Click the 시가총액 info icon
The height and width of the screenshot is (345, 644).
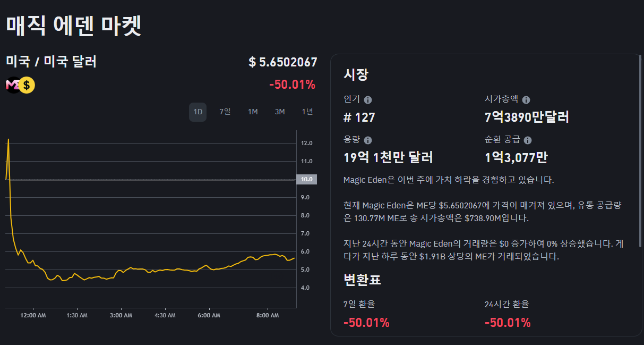tap(526, 99)
